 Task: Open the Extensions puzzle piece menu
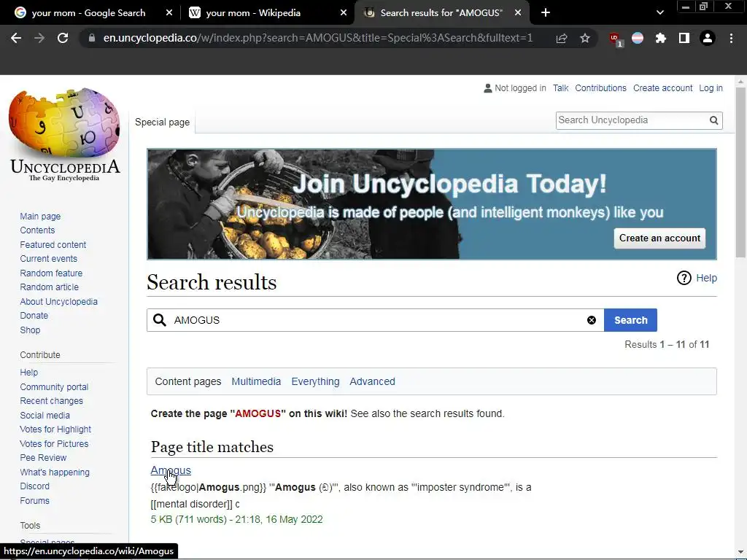click(660, 38)
